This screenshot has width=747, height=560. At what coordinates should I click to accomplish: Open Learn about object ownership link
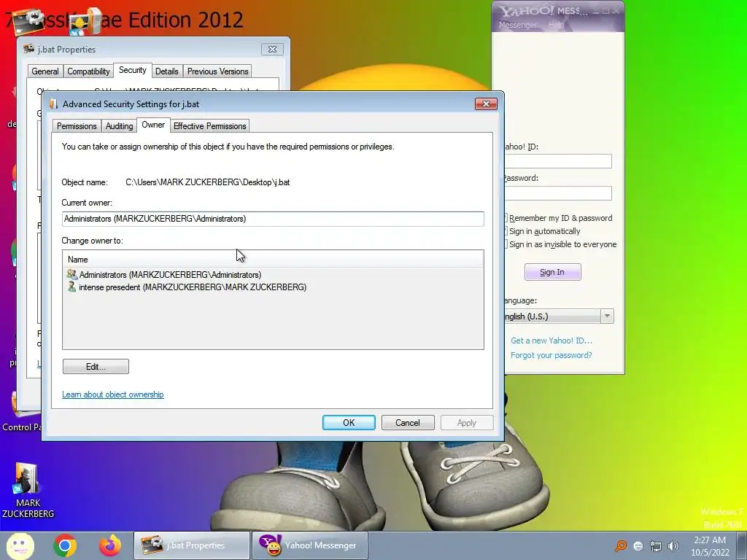pos(113,394)
